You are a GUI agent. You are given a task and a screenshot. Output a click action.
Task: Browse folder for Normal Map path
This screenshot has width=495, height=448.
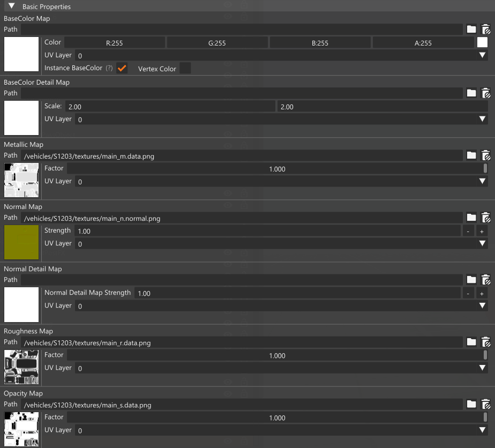point(471,218)
